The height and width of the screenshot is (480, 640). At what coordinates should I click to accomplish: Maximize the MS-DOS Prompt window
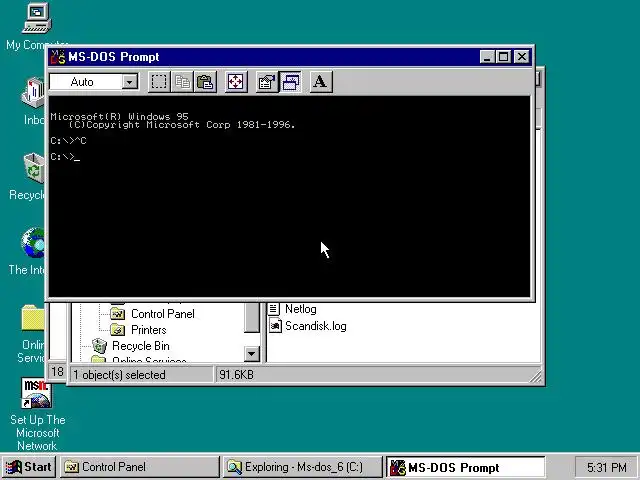click(x=503, y=57)
